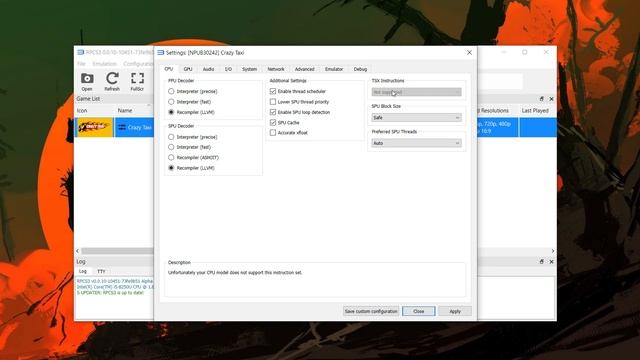The width and height of the screenshot is (640, 360).
Task: Click the Icon column header
Action: (82, 111)
